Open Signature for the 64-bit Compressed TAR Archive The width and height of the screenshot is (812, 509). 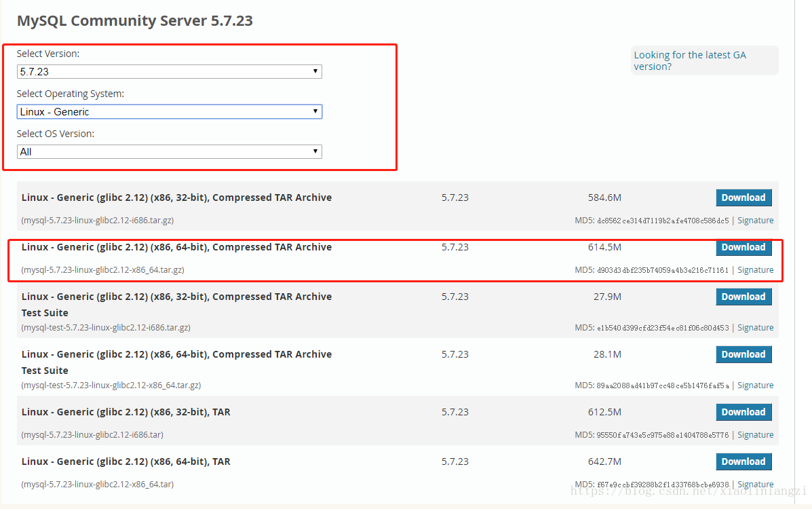(755, 269)
